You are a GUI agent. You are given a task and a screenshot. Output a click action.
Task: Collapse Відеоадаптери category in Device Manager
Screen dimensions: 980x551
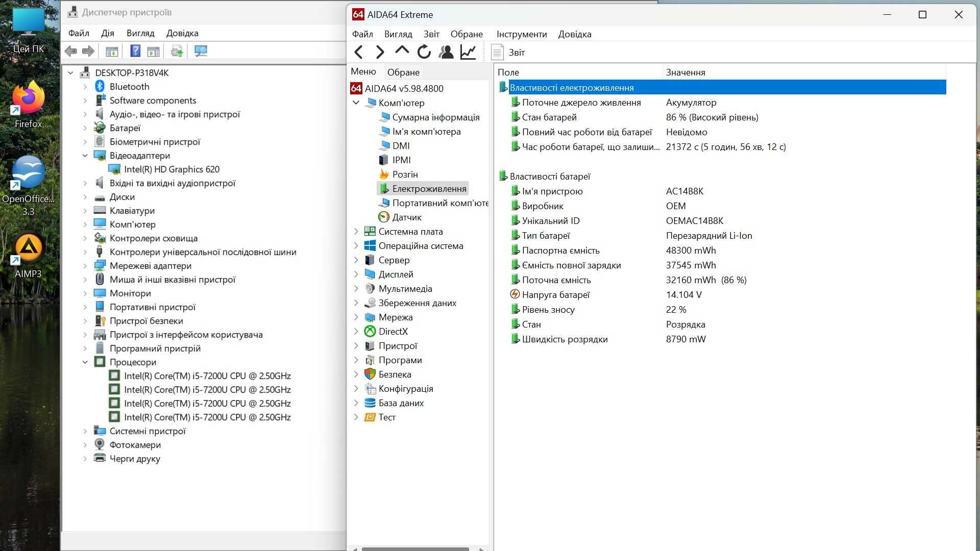coord(85,156)
